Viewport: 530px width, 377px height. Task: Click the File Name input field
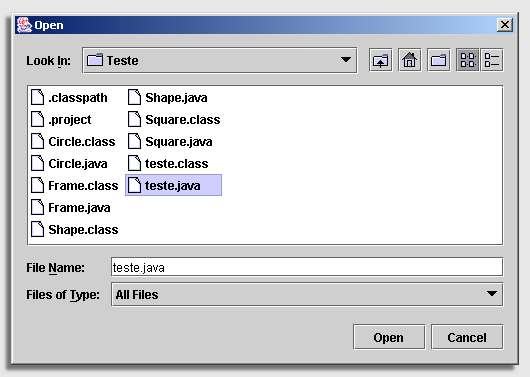[307, 267]
